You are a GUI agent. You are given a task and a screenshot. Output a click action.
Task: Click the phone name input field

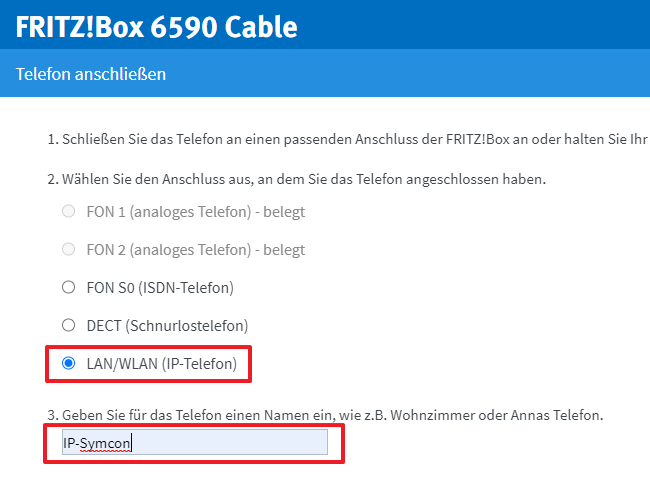(188, 442)
